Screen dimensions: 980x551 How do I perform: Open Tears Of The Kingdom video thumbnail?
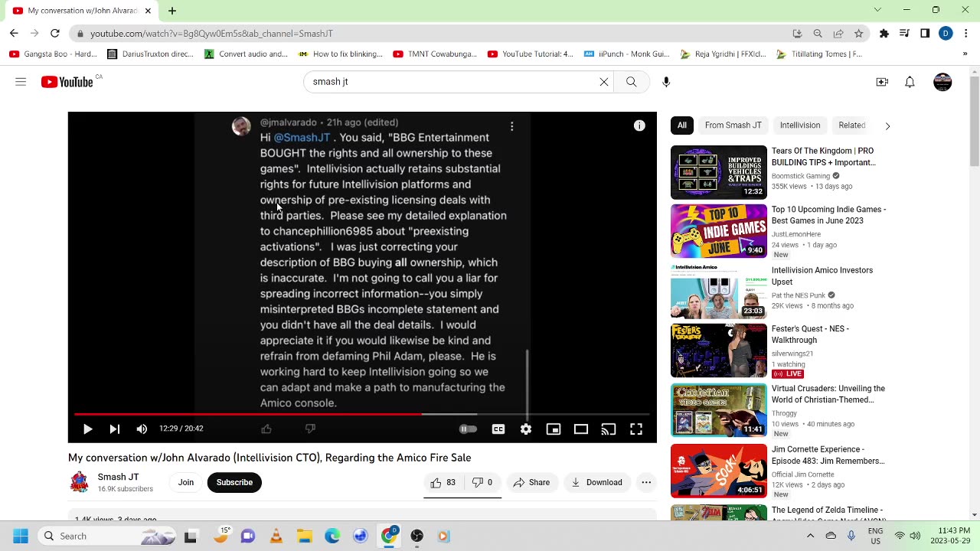coord(719,172)
